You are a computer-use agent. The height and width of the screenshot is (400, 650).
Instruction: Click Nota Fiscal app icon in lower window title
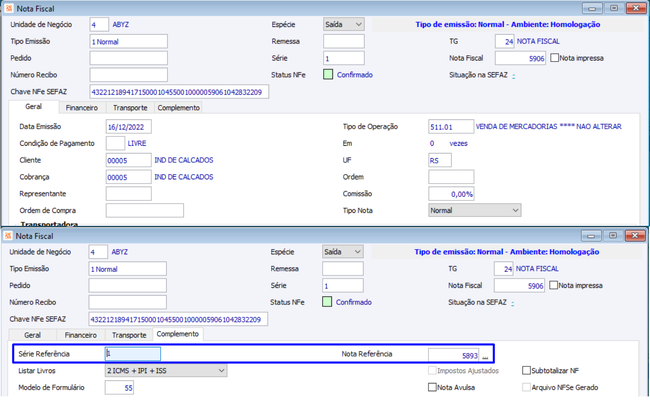8,236
